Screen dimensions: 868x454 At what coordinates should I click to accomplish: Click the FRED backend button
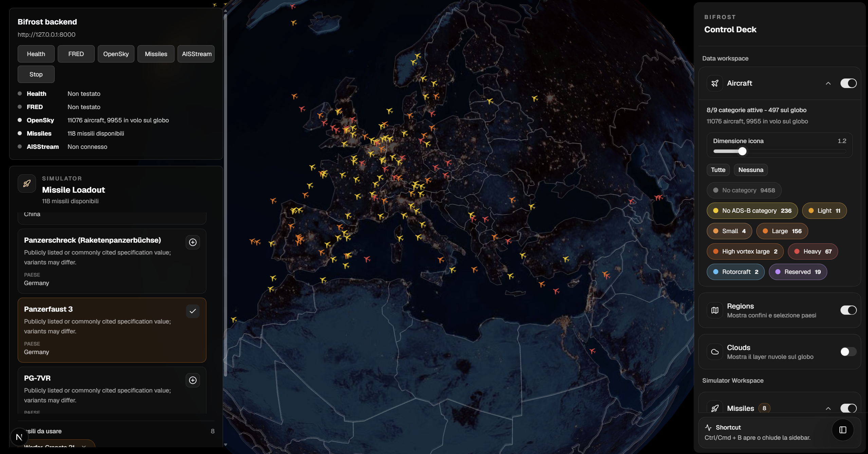coord(76,54)
